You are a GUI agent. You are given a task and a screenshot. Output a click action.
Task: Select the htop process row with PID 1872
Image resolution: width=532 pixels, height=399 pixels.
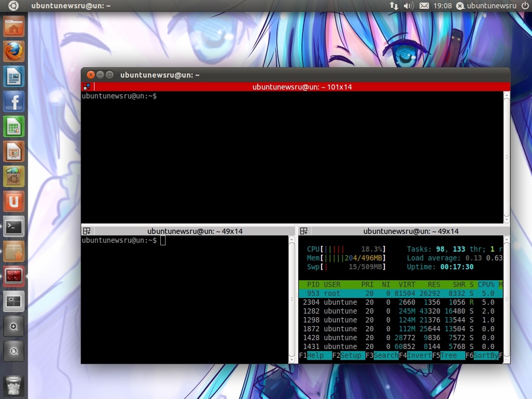(401, 329)
